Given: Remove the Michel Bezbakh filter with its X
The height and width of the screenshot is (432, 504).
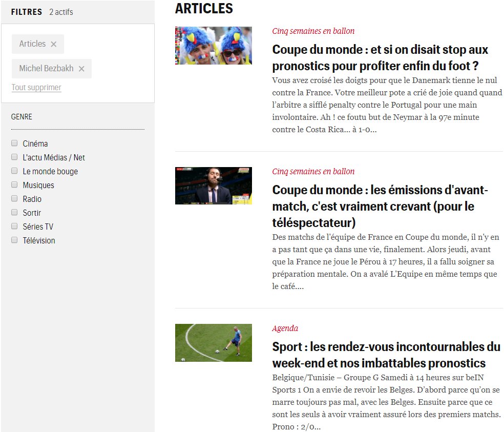Looking at the screenshot, I should point(81,69).
